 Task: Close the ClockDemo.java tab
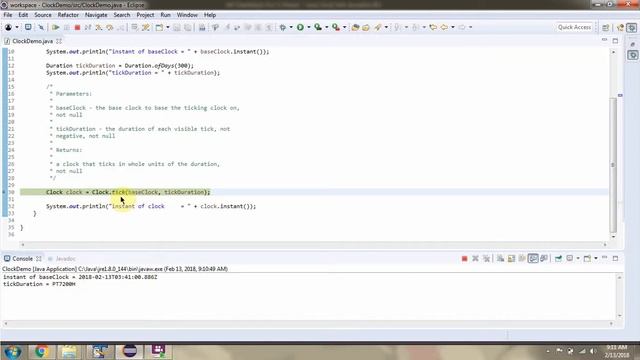click(59, 41)
